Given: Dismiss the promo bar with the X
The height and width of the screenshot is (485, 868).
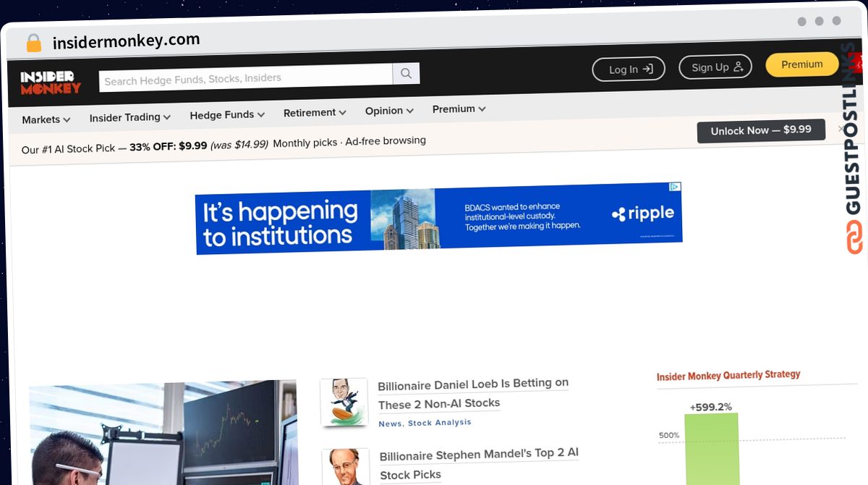Looking at the screenshot, I should click(841, 129).
